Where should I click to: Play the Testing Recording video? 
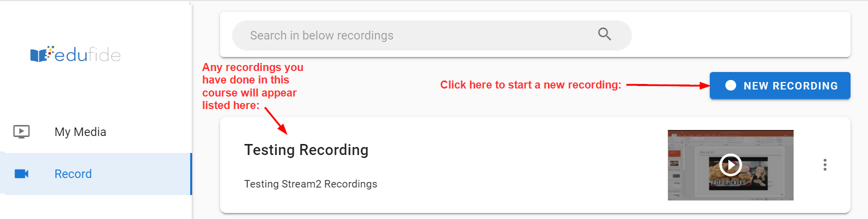(x=730, y=164)
